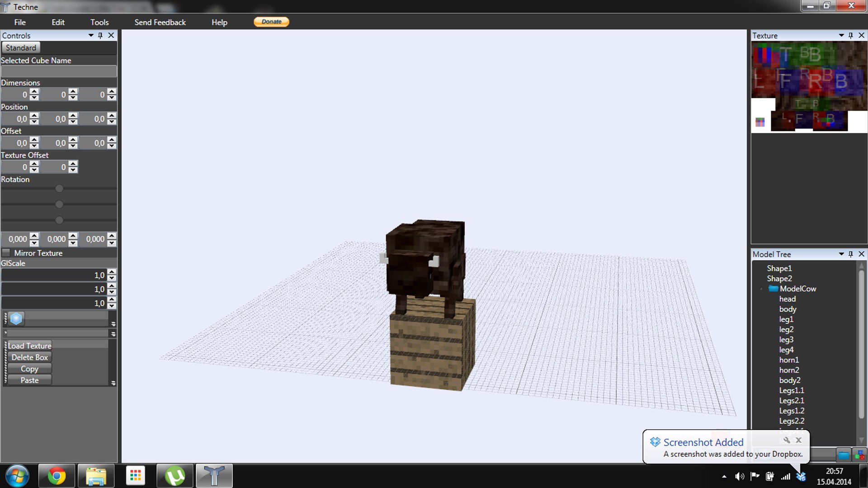
Task: Expand the Load Texture toolbar overflow arrow
Action: click(113, 383)
